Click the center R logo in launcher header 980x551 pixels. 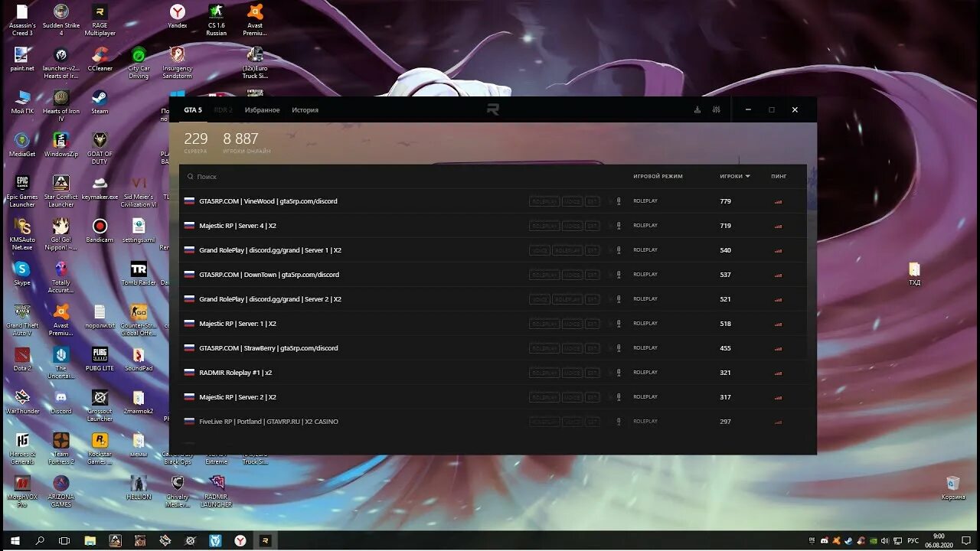point(493,109)
